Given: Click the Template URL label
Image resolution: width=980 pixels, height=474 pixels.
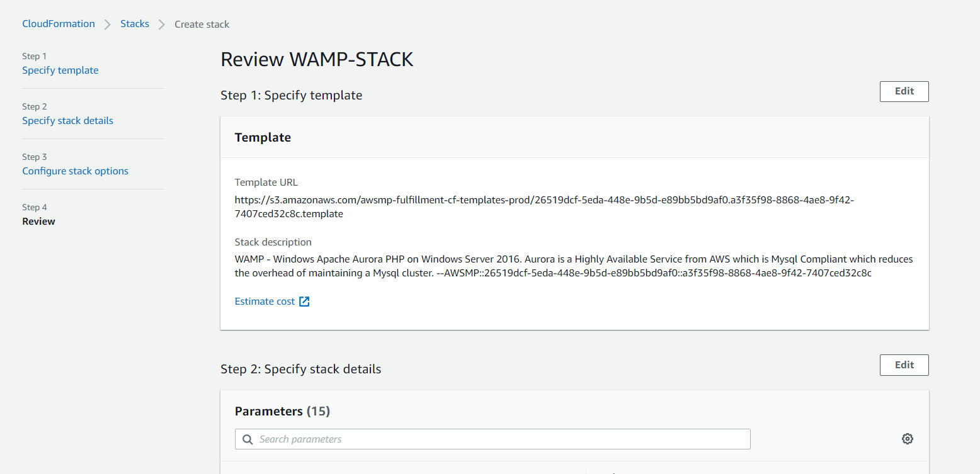Looking at the screenshot, I should (x=266, y=183).
